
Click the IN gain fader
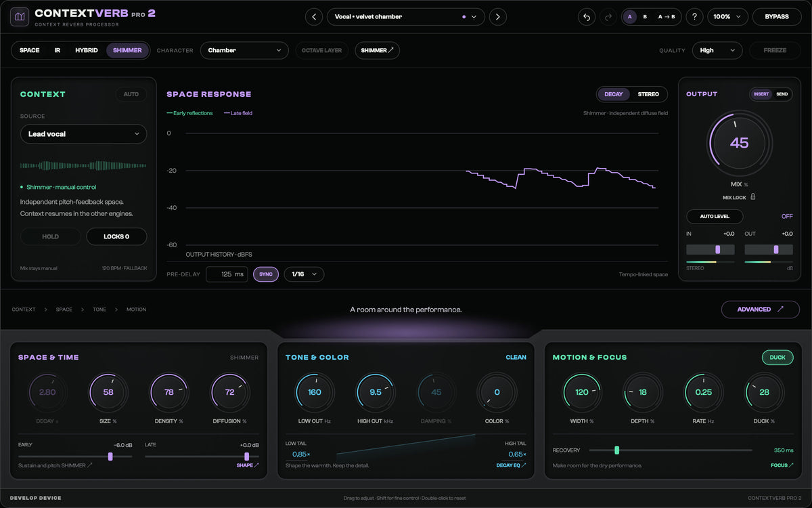tap(710, 250)
